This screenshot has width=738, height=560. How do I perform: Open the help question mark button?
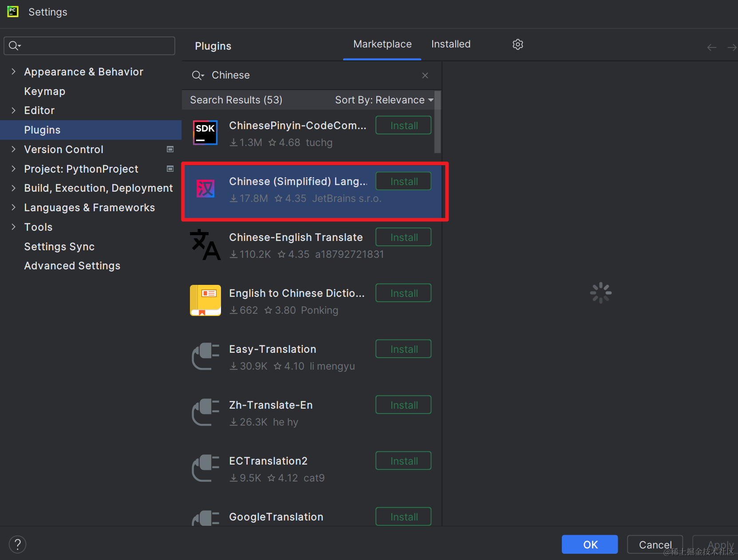coord(18,544)
